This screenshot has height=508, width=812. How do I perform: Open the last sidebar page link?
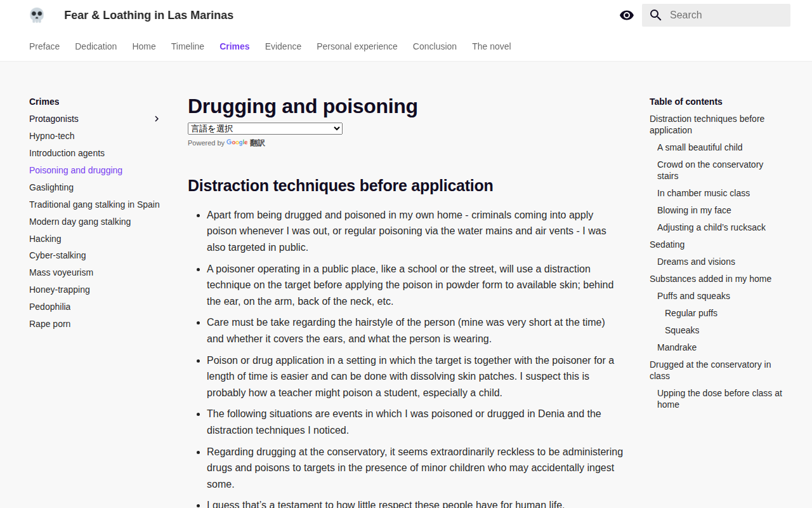click(x=50, y=324)
